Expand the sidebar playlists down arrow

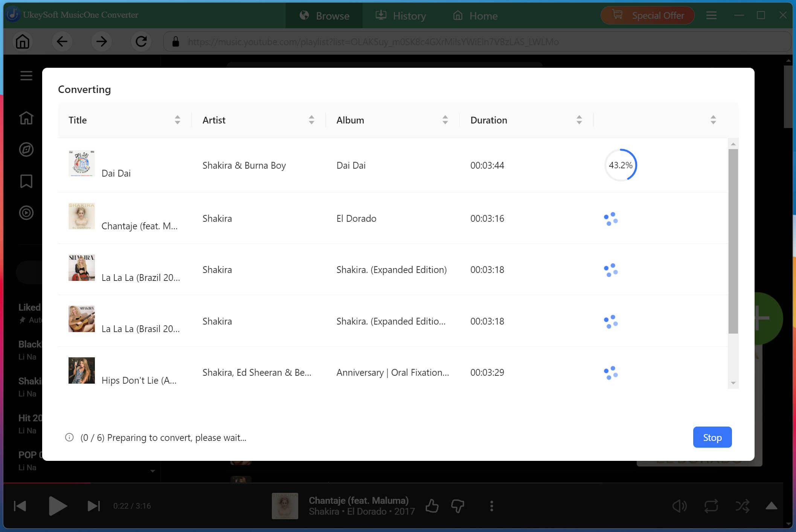pyautogui.click(x=152, y=471)
